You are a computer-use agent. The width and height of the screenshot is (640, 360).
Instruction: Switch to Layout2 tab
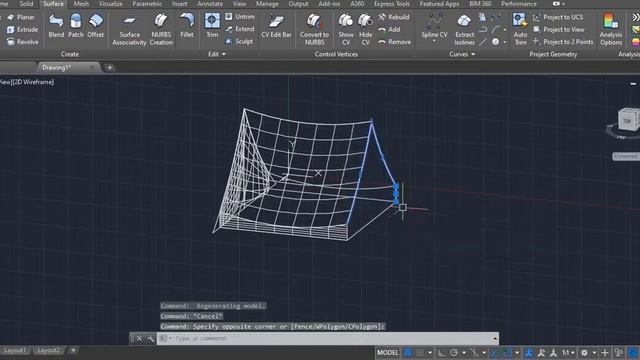click(x=48, y=350)
